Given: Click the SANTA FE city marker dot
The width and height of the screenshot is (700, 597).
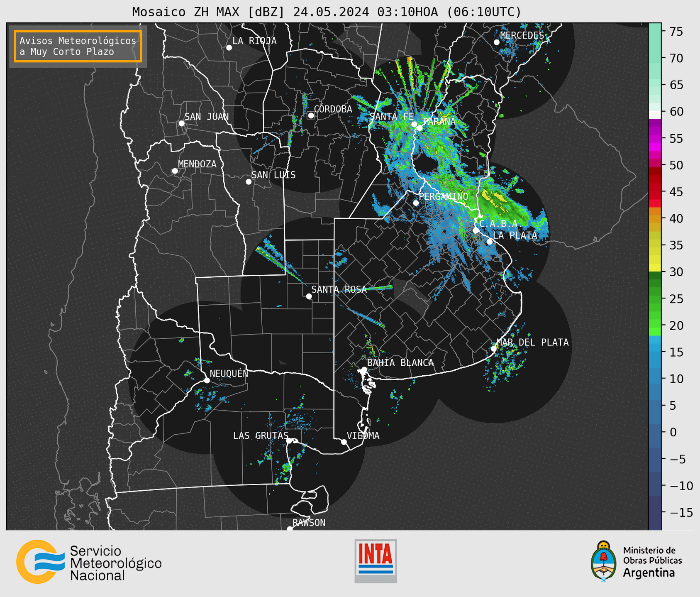Looking at the screenshot, I should [414, 124].
